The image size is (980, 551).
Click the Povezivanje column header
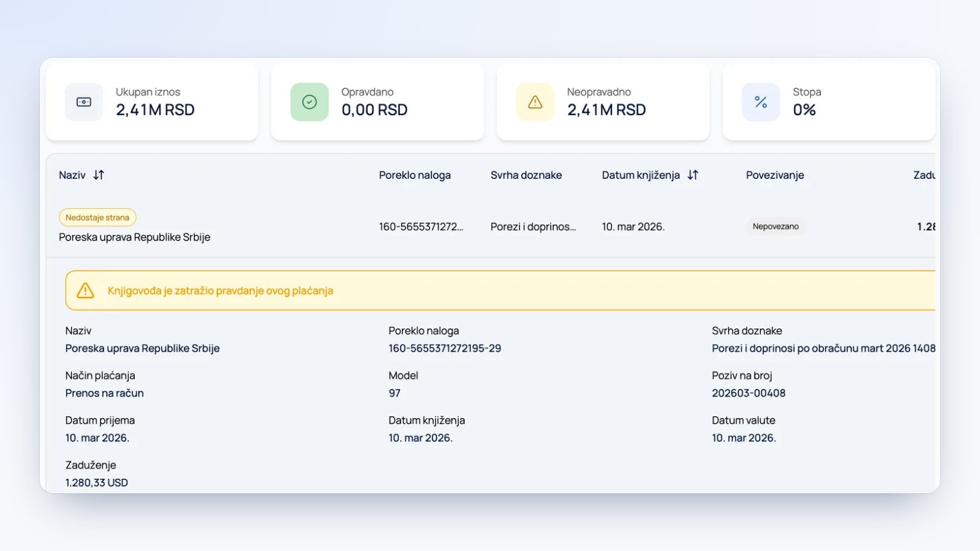tap(775, 175)
